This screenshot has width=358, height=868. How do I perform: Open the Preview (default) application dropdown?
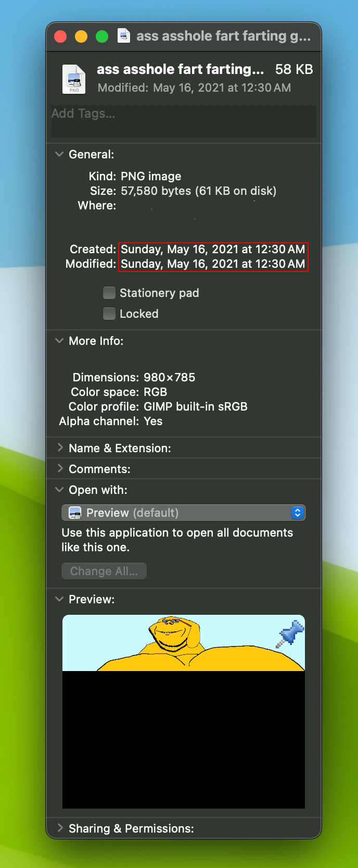click(x=183, y=513)
